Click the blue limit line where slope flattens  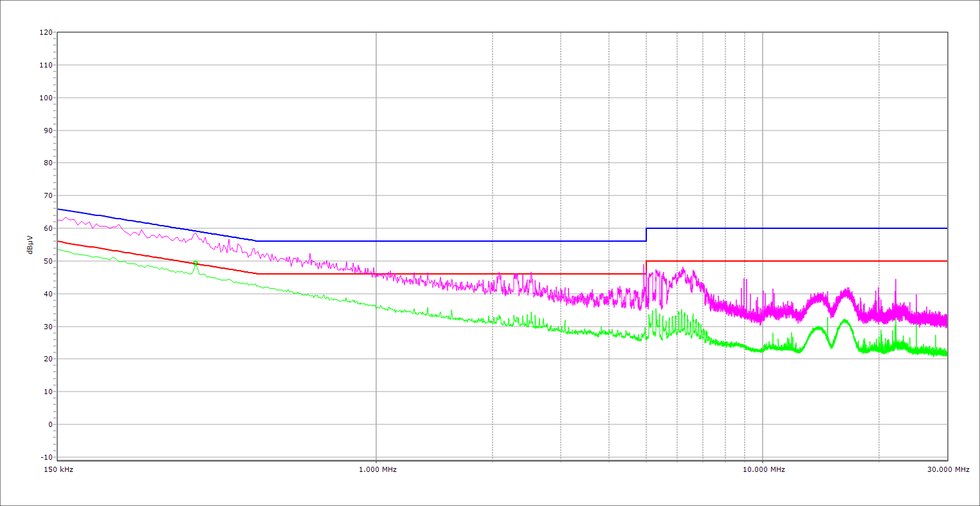257,241
